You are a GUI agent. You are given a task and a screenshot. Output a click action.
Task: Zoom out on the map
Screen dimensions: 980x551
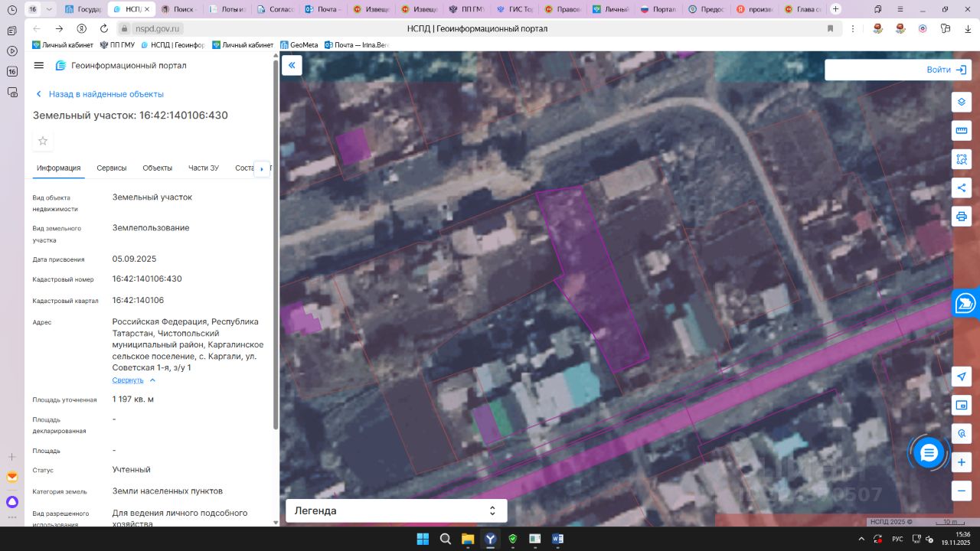(x=962, y=491)
